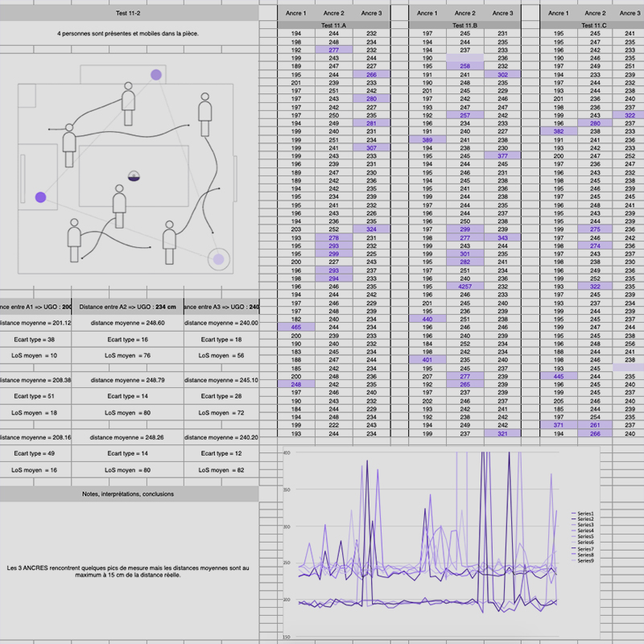
Task: Click the UGO device in the room's center
Action: click(x=134, y=176)
